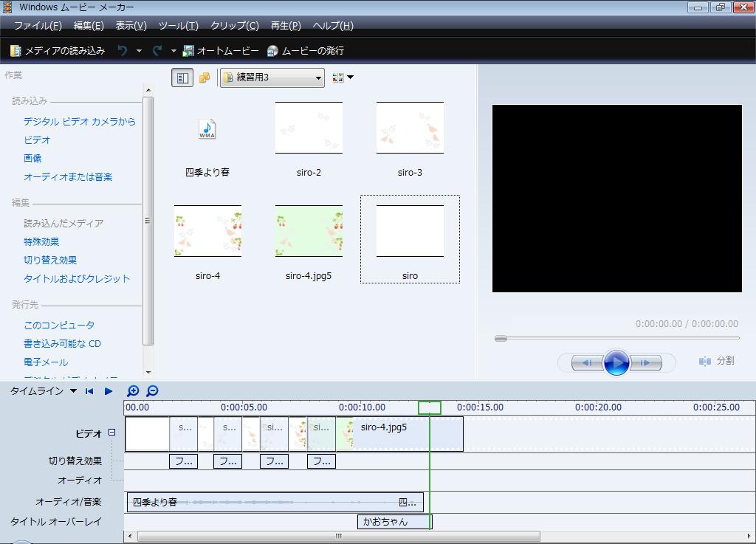The width and height of the screenshot is (756, 544).
Task: Zoom in the timeline with plus magnifier
Action: pyautogui.click(x=133, y=390)
